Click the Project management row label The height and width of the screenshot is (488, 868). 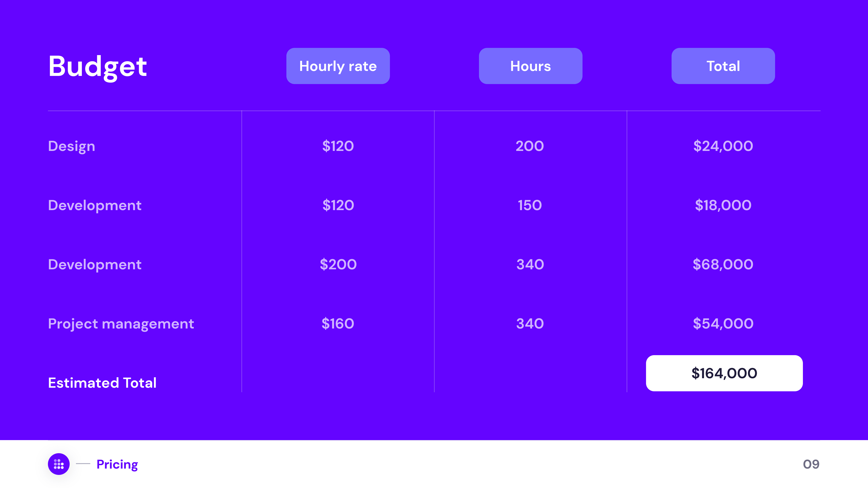coord(121,324)
